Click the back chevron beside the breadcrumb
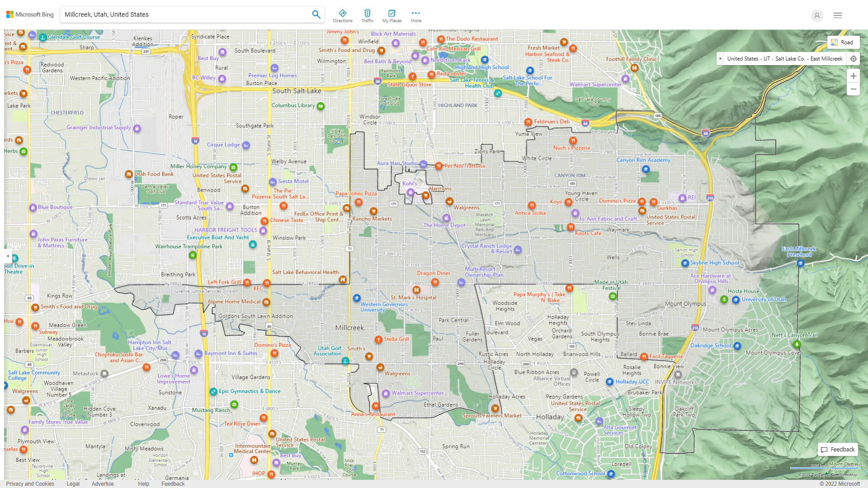Screen dimensions: 868x488 click(x=720, y=58)
